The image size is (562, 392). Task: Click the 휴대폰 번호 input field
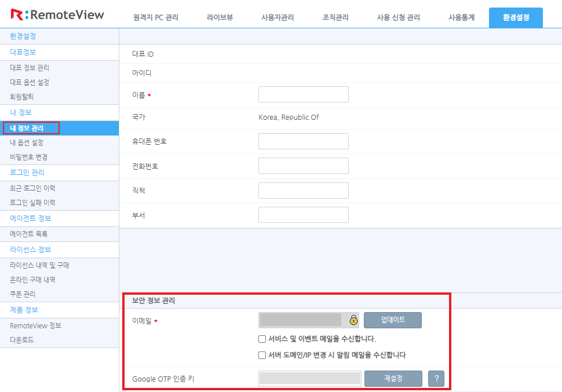pos(303,141)
